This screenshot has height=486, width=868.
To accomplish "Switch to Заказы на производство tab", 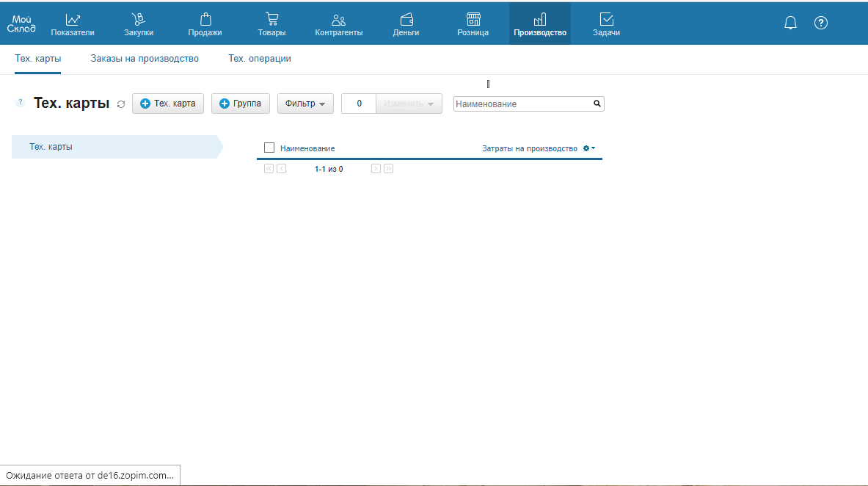I will coord(145,59).
